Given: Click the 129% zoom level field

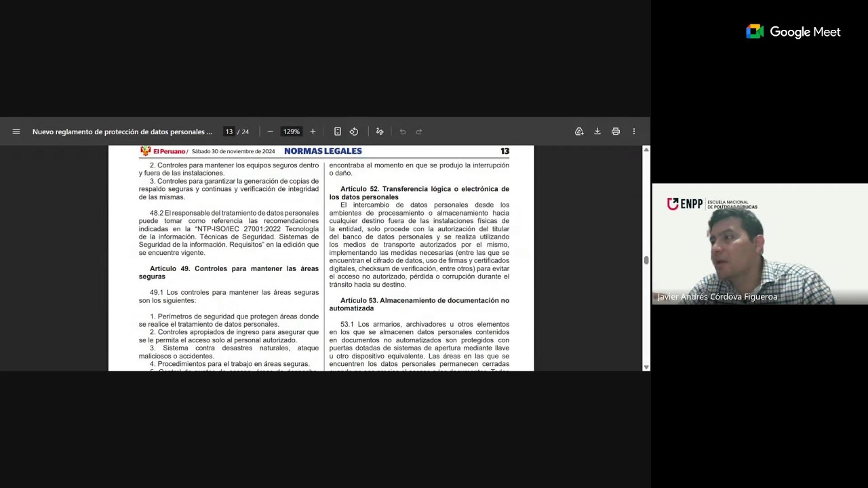Looking at the screenshot, I should pyautogui.click(x=292, y=131).
